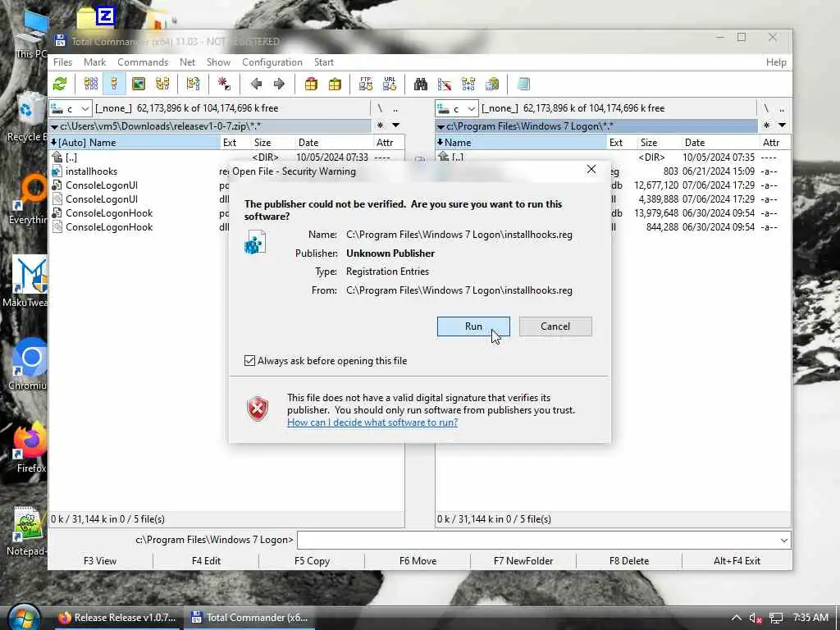Click the red shield warning icon
The image size is (840, 630).
[258, 409]
